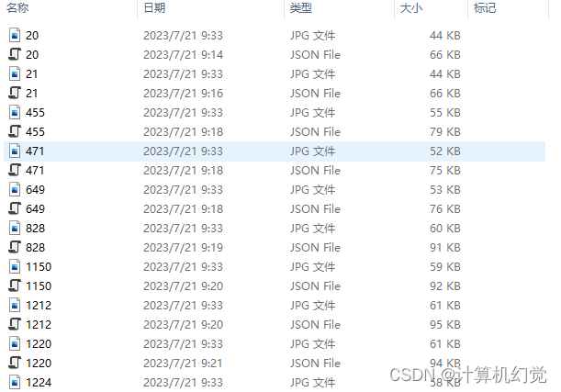The image size is (561, 392).
Task: Select the 21 JPG file name
Action: point(31,74)
